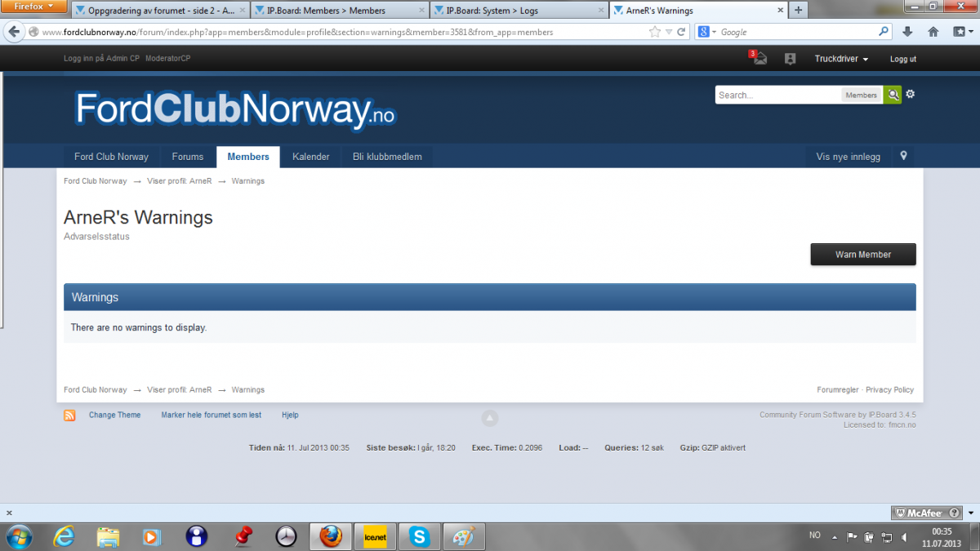Open the Firefox home page icon
Image resolution: width=980 pixels, height=551 pixels.
(x=933, y=32)
